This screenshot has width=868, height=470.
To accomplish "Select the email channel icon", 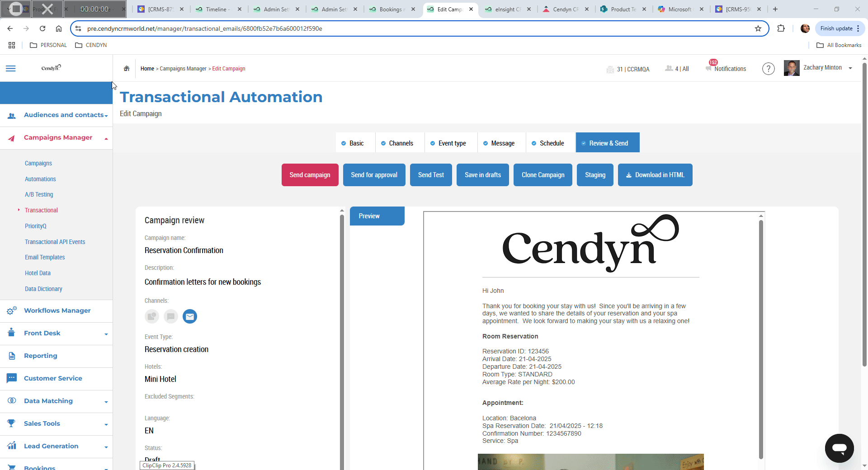I will [x=190, y=316].
